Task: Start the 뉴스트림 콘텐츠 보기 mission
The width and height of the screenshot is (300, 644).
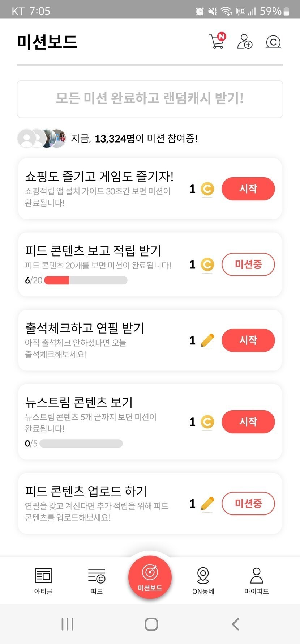Action: pos(248,421)
